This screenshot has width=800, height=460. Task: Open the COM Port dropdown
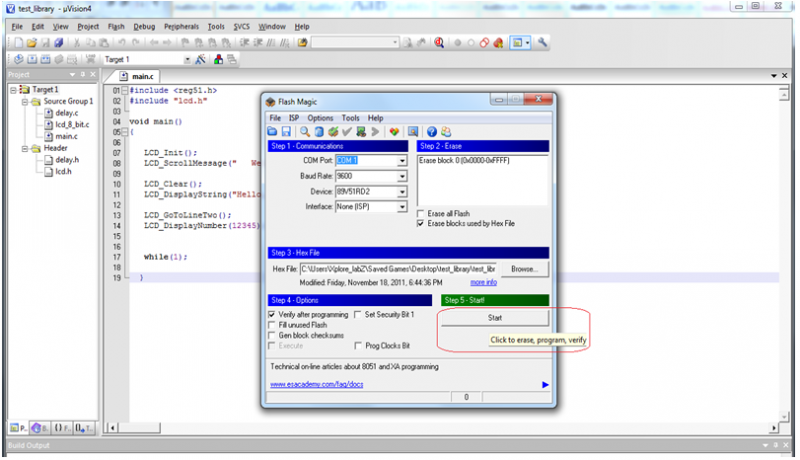click(x=402, y=161)
